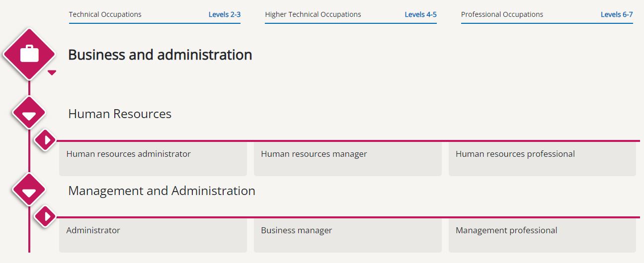Click the Higher Technical Occupations column header
Screen dimensions: 644x263
[313, 14]
